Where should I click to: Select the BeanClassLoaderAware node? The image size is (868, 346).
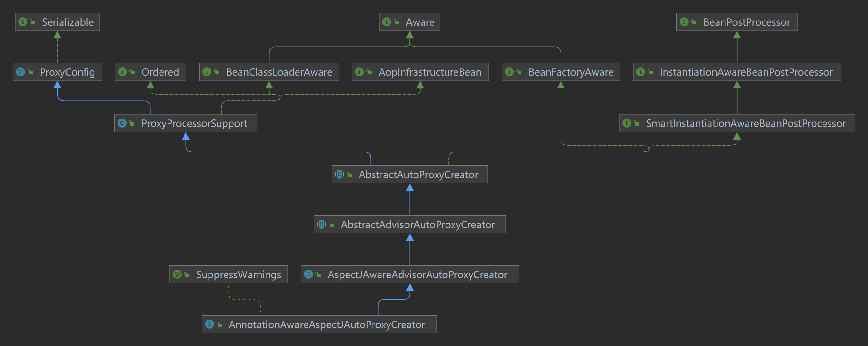point(279,72)
